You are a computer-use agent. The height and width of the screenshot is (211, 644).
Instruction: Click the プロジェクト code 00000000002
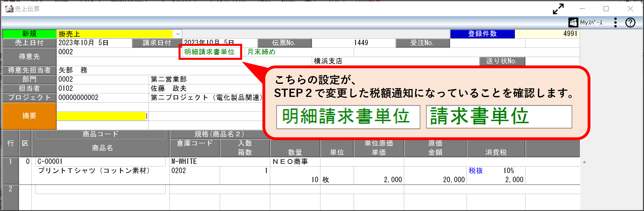[78, 97]
